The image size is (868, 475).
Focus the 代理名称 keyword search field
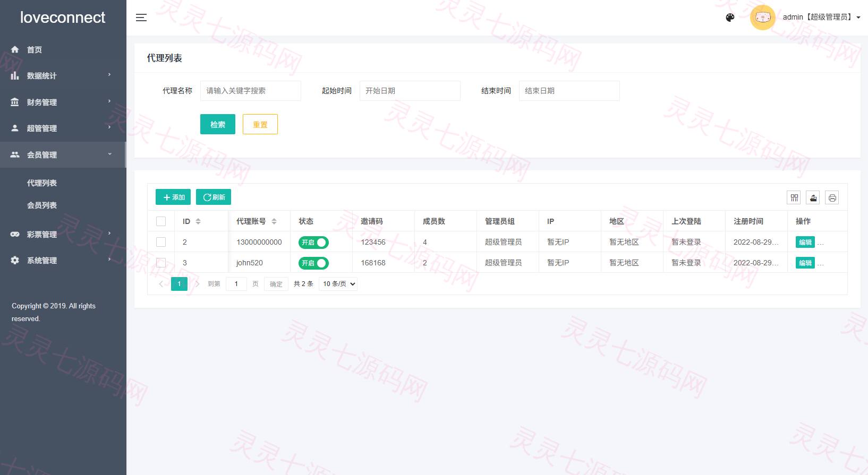pyautogui.click(x=251, y=91)
